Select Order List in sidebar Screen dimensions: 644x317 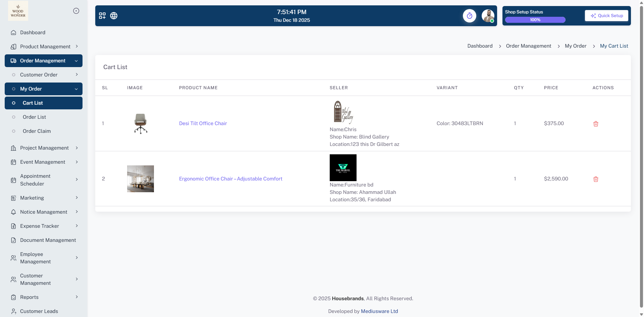click(34, 117)
